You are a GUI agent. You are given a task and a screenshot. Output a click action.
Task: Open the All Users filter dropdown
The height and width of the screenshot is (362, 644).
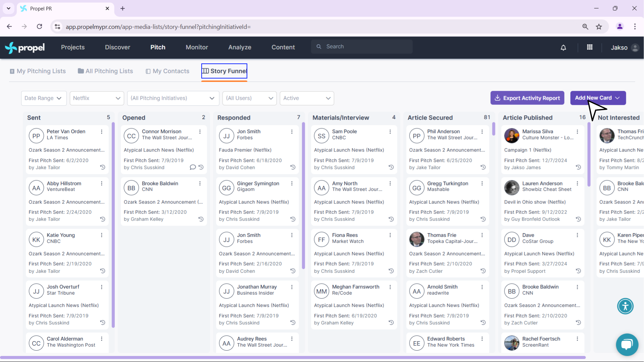coord(250,98)
